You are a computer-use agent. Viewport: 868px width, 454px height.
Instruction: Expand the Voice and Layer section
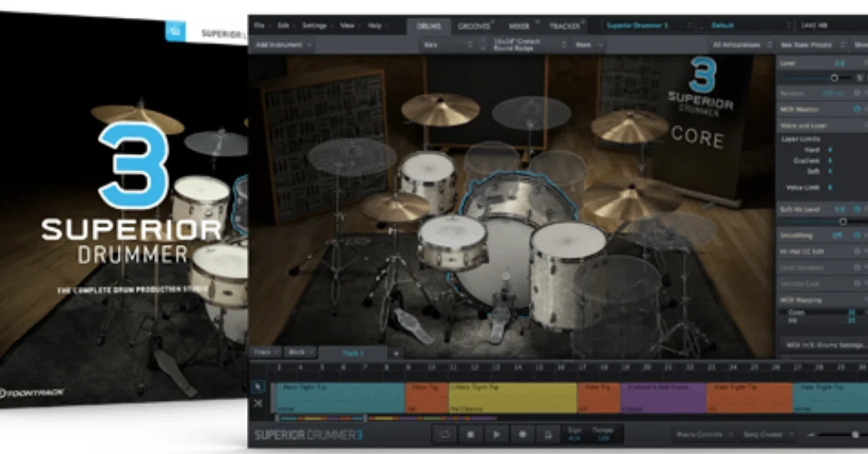click(822, 125)
